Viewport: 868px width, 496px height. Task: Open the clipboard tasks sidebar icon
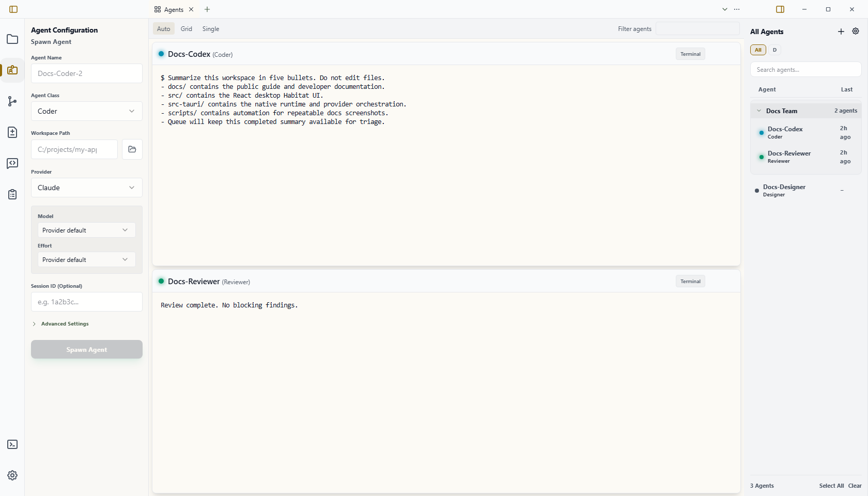point(12,194)
